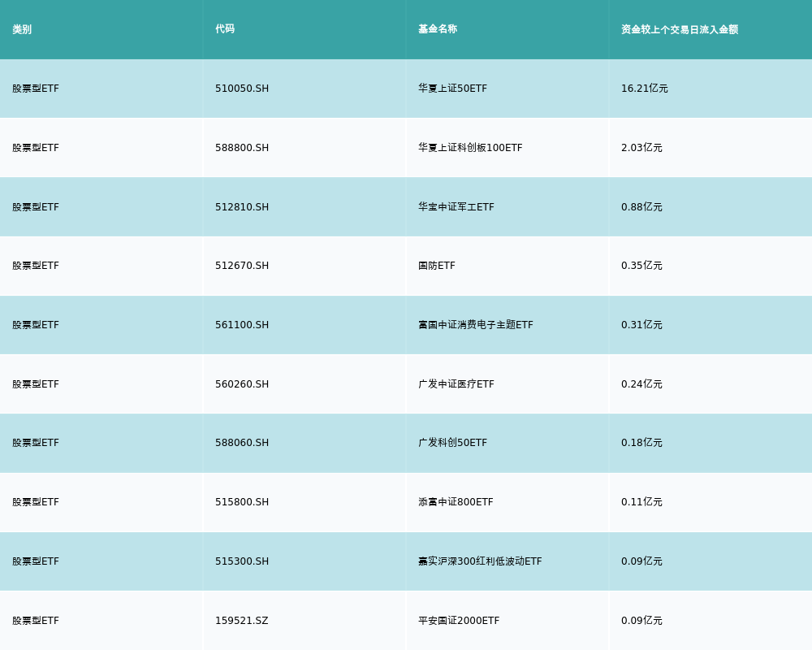The height and width of the screenshot is (650, 812).
Task: Select fund name 平安国证2000ETF
Action: (459, 621)
